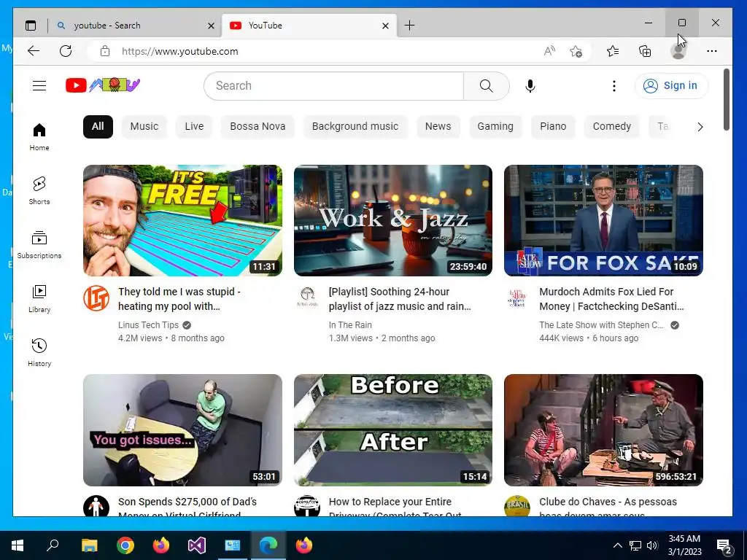Filter by Background music chip

[355, 127]
